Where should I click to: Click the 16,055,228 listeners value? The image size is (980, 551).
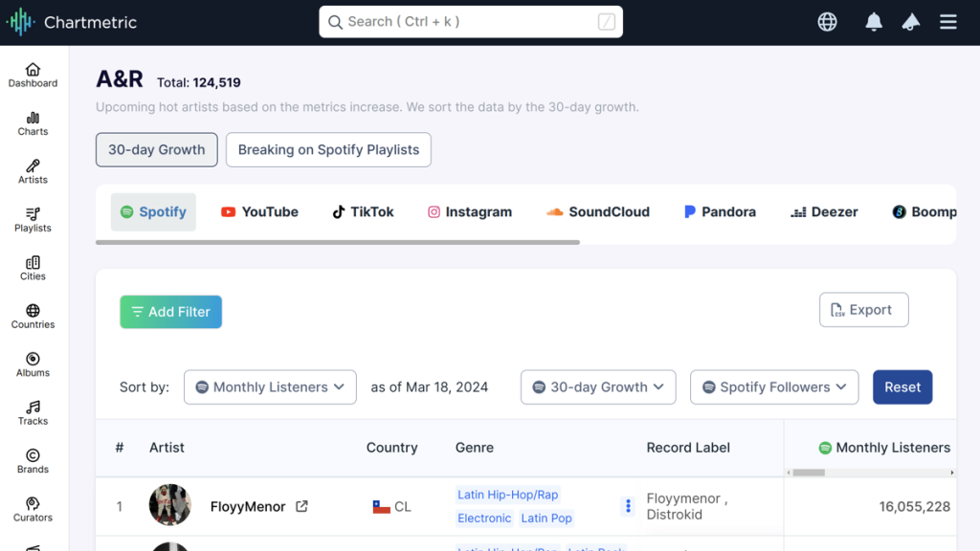(x=914, y=507)
